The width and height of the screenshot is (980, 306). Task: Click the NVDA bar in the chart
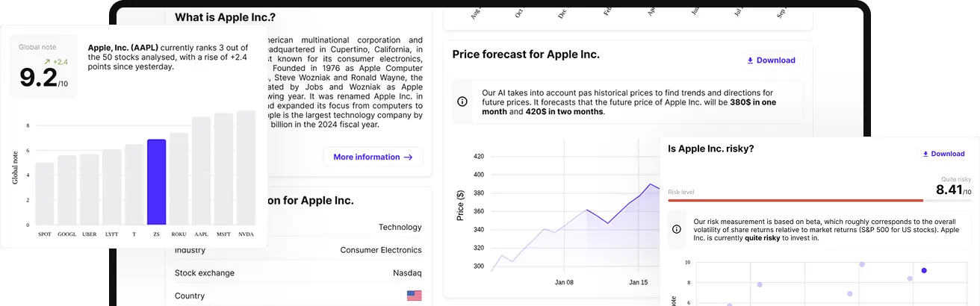click(246, 168)
